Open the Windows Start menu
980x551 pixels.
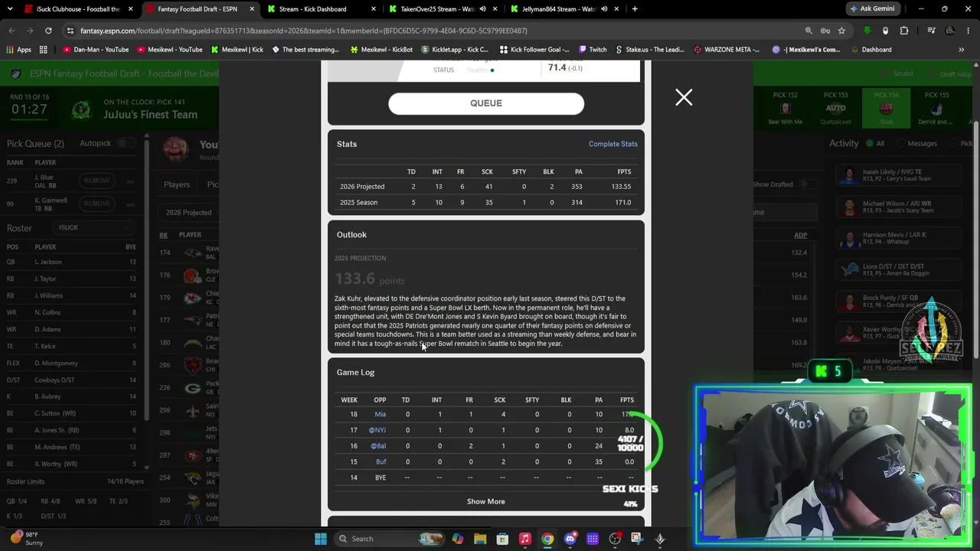[321, 539]
